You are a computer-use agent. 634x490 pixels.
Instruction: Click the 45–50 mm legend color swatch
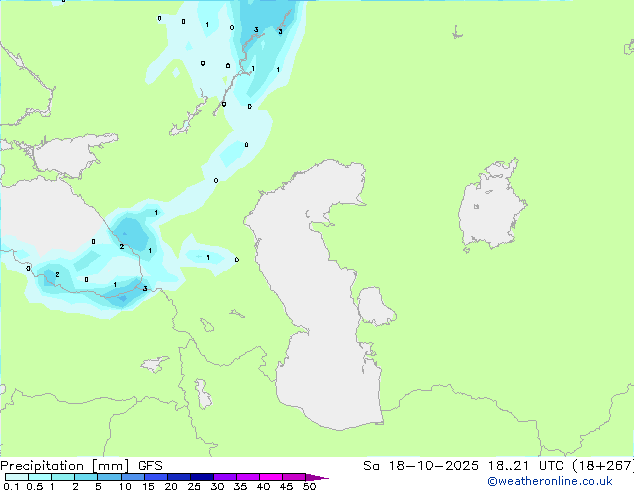294,477
